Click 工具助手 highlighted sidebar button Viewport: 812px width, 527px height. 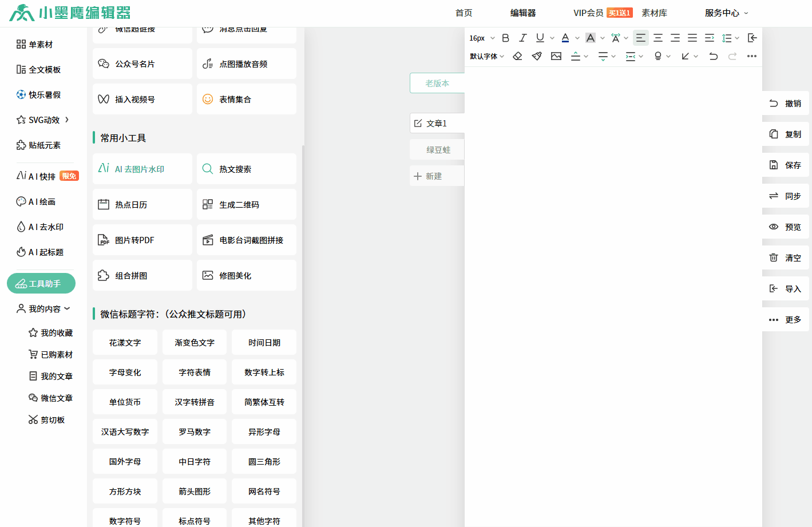click(41, 283)
